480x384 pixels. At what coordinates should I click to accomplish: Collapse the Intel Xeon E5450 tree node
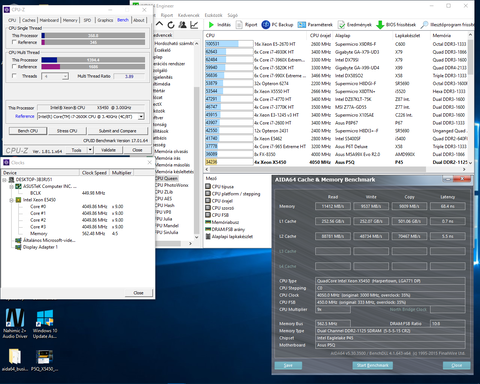(x=11, y=200)
